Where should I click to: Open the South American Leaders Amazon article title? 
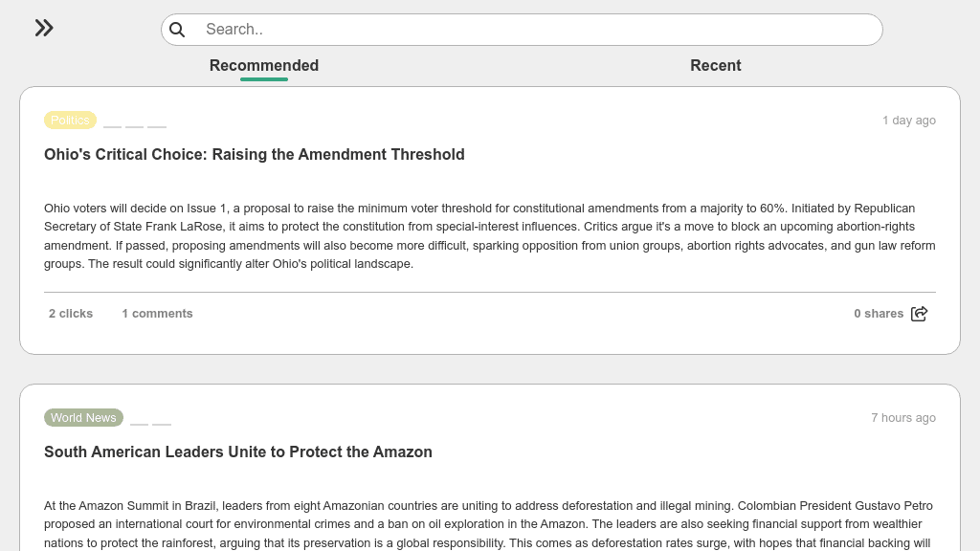[238, 452]
